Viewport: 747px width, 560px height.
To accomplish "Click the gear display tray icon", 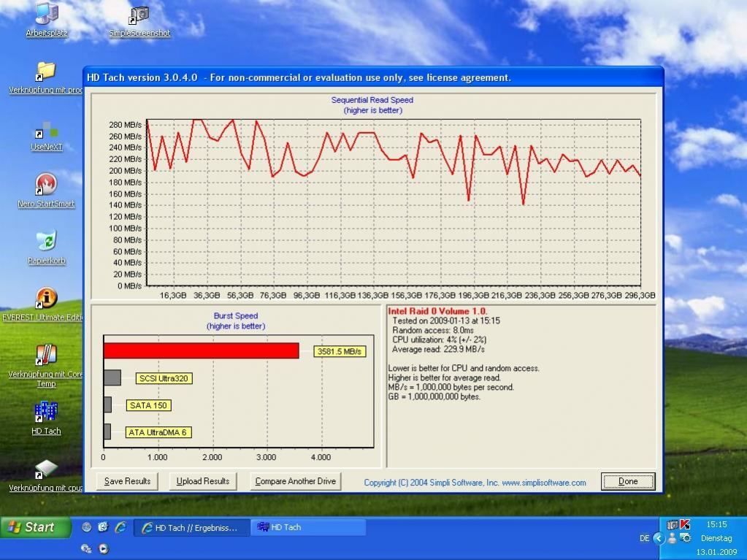I will 686,538.
